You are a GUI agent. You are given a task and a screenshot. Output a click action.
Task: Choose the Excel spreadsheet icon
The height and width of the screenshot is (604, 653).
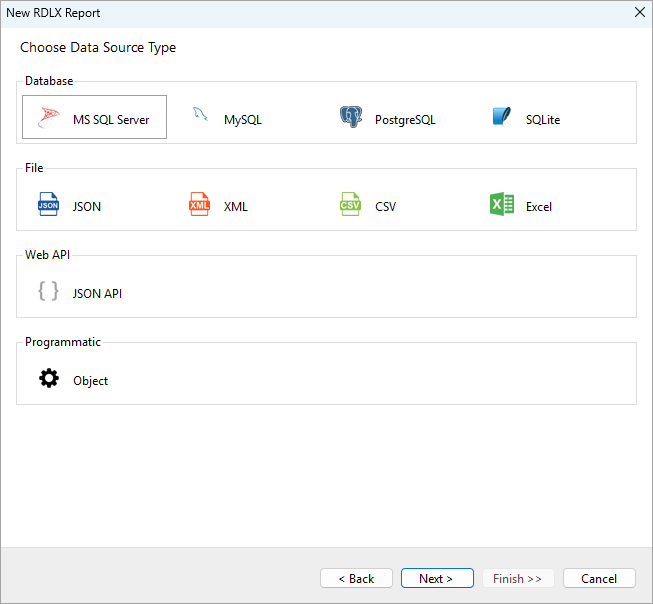(502, 204)
